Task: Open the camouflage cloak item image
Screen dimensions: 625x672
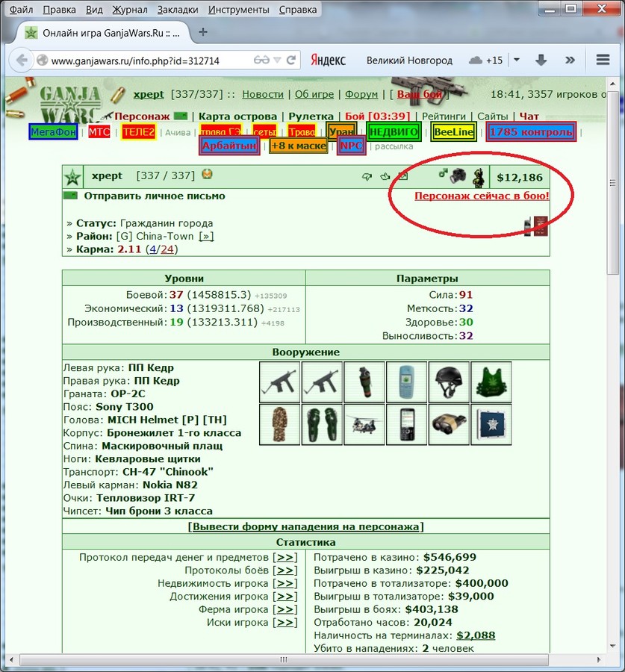Action: (x=279, y=424)
